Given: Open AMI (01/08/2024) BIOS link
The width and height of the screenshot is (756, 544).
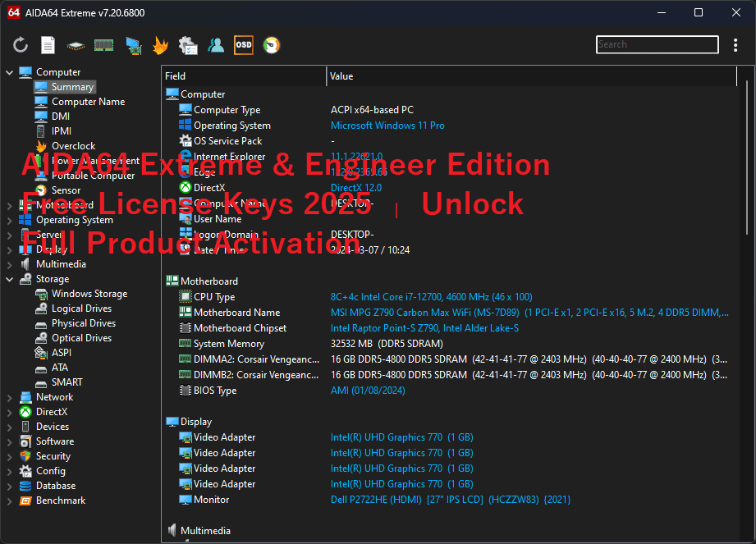Looking at the screenshot, I should click(368, 391).
